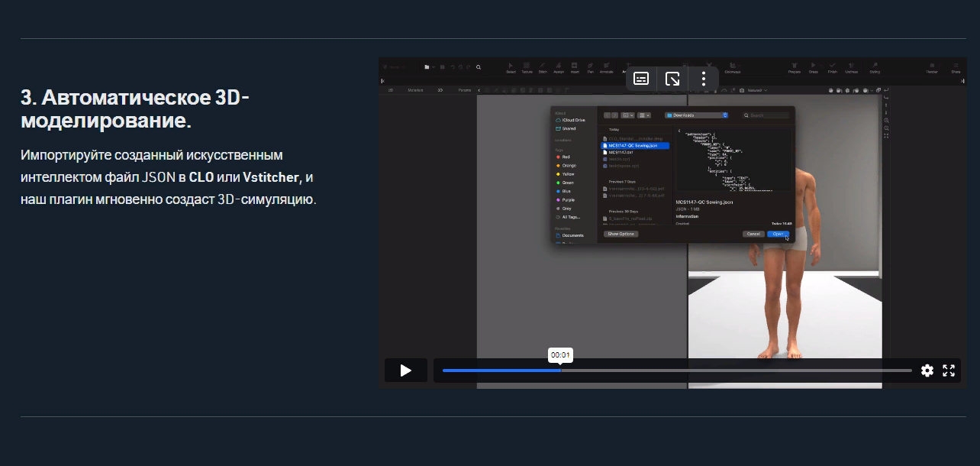Select the Select tool in CLO toolbar
The width and height of the screenshot is (980, 466).
511,67
